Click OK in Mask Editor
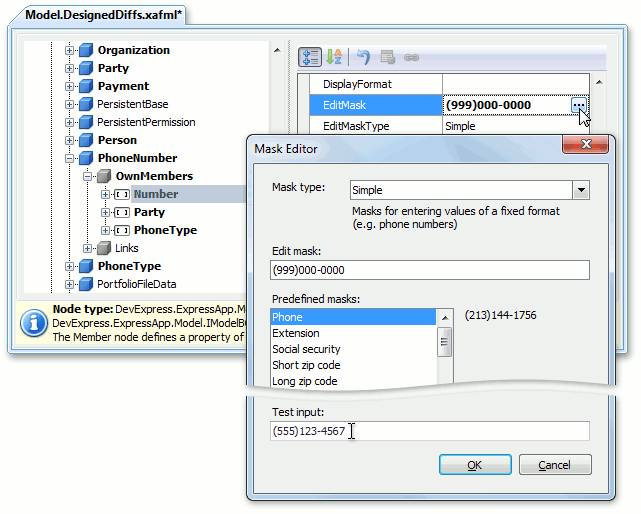This screenshot has width=641, height=514. pyautogui.click(x=475, y=465)
